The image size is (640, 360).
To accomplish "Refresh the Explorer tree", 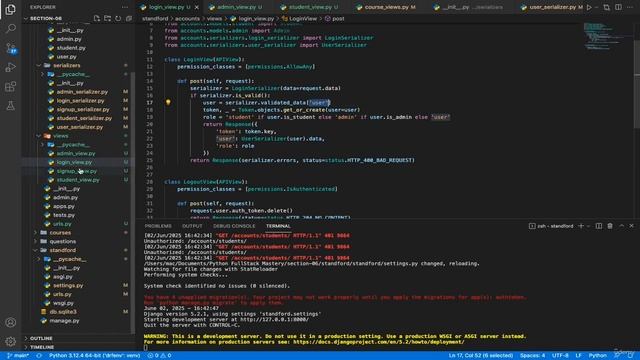I will click(118, 18).
